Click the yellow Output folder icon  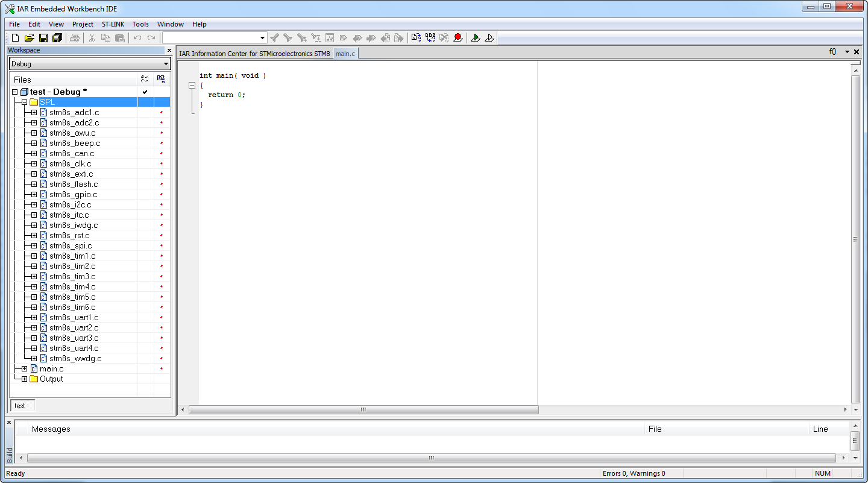click(x=34, y=379)
